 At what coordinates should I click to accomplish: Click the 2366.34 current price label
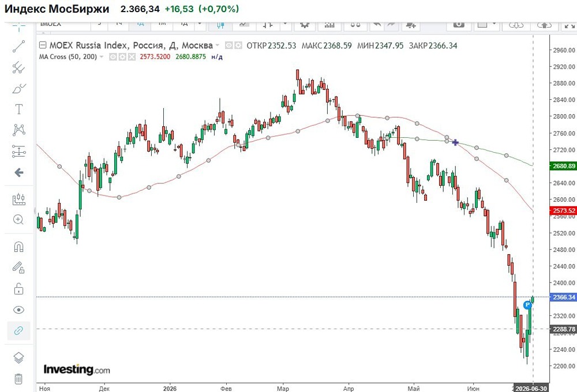[563, 297]
